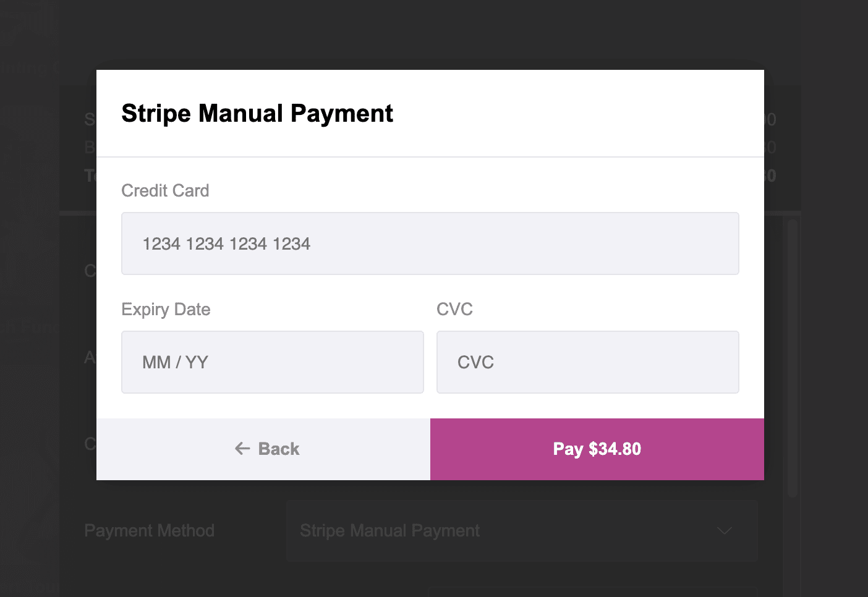
Task: Click the dropdown arrow near Stripe Manual Payment
Action: [725, 531]
